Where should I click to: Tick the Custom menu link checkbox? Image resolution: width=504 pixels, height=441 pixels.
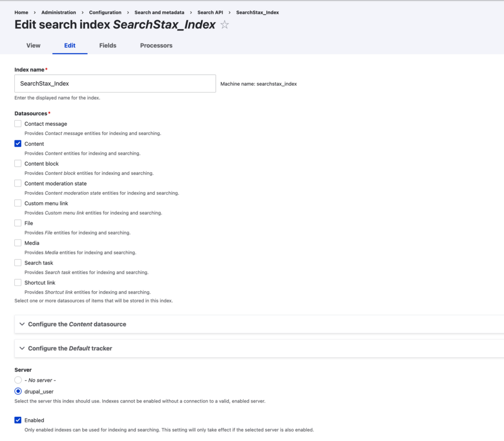click(x=18, y=203)
